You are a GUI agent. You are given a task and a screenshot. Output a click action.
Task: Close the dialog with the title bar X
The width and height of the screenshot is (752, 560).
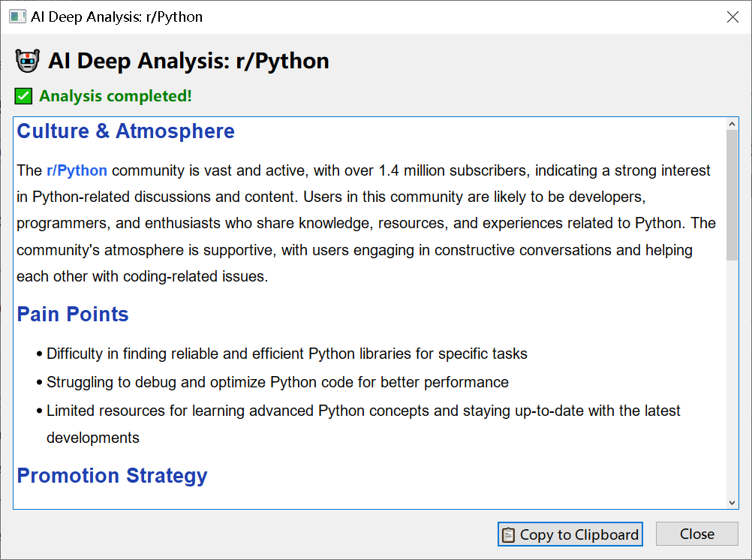(732, 17)
